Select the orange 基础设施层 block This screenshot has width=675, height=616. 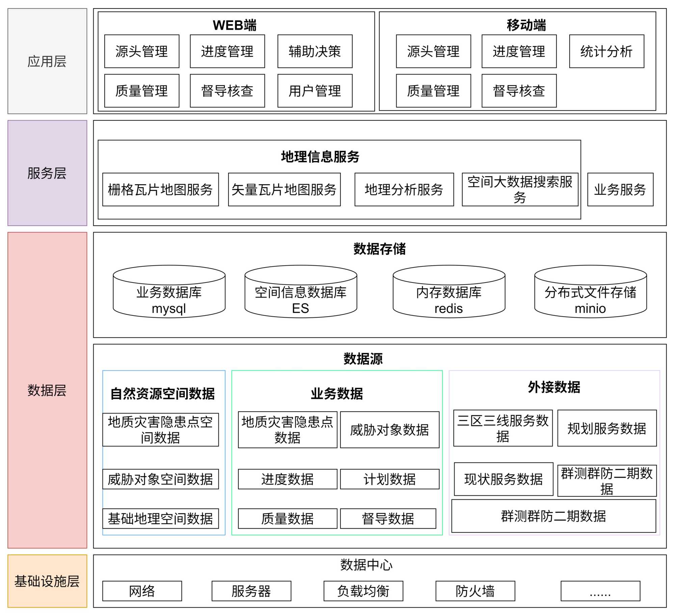[x=47, y=581]
